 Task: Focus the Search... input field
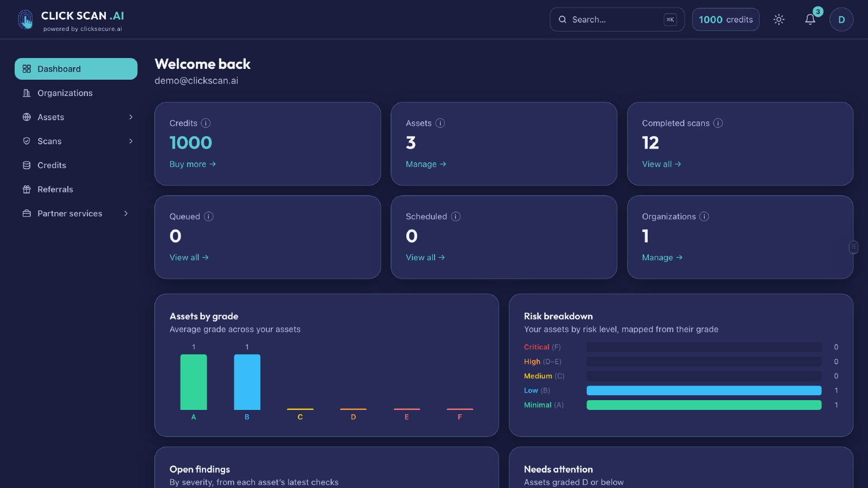[617, 20]
